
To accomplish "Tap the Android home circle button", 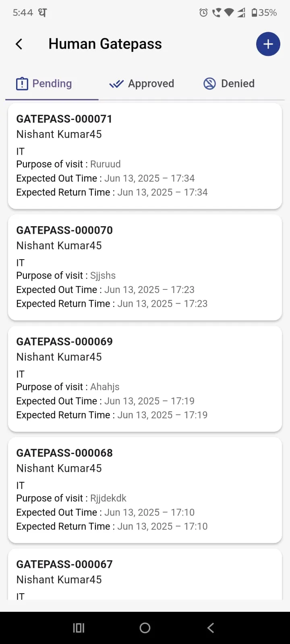I will 145,628.
